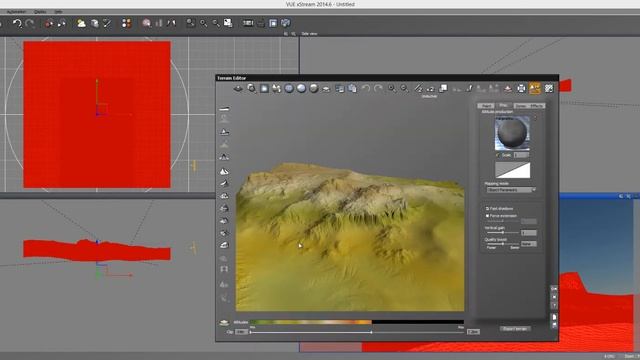Open the Display menu
The width and height of the screenshot is (640, 360).
[40, 12]
